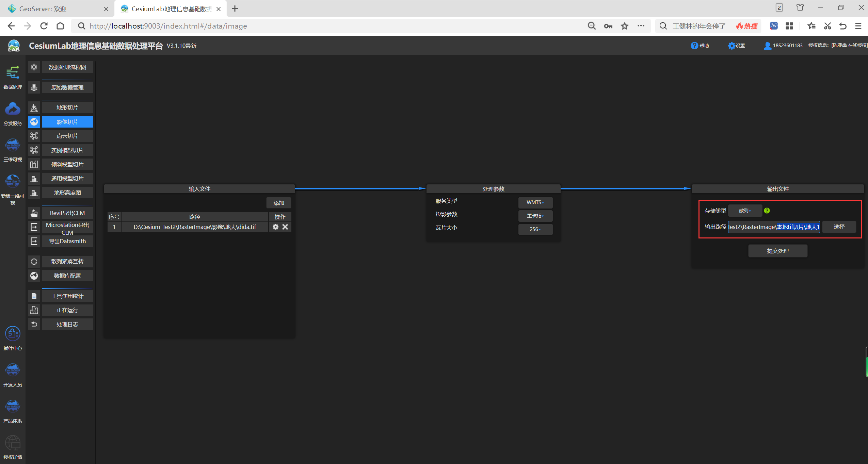This screenshot has height=464, width=868.
Task: Open settings gear for dida.tif row
Action: point(275,227)
